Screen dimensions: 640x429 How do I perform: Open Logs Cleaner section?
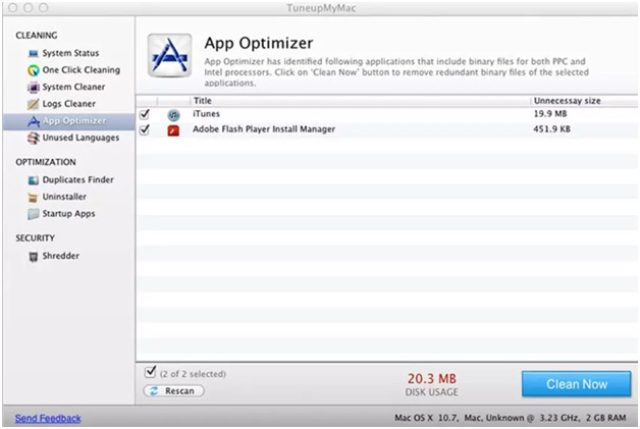[69, 104]
